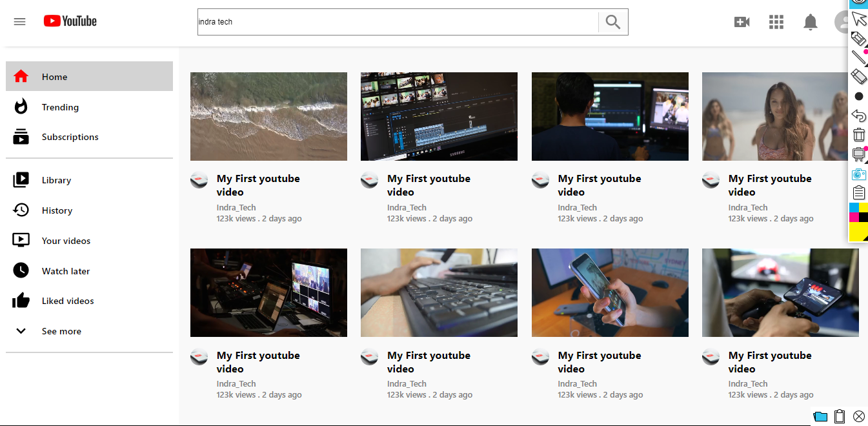The image size is (868, 426).
Task: Click views text under smartphone video
Action: [601, 395]
